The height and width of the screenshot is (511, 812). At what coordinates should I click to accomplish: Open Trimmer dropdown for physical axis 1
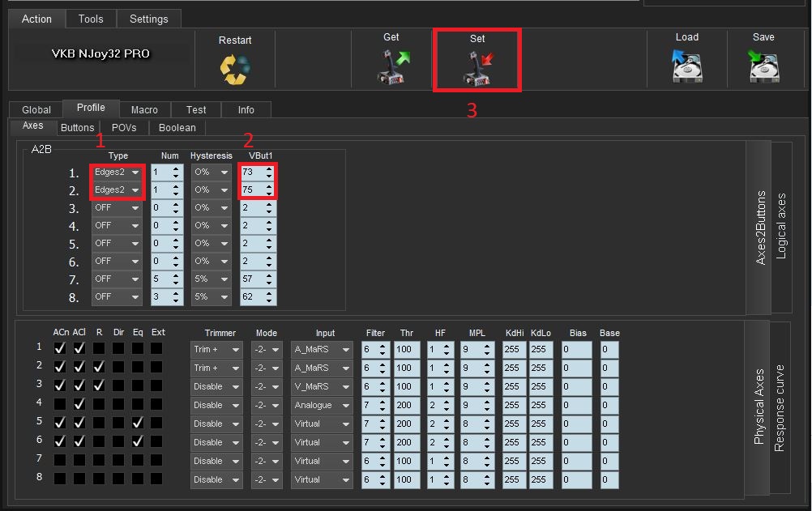point(216,349)
